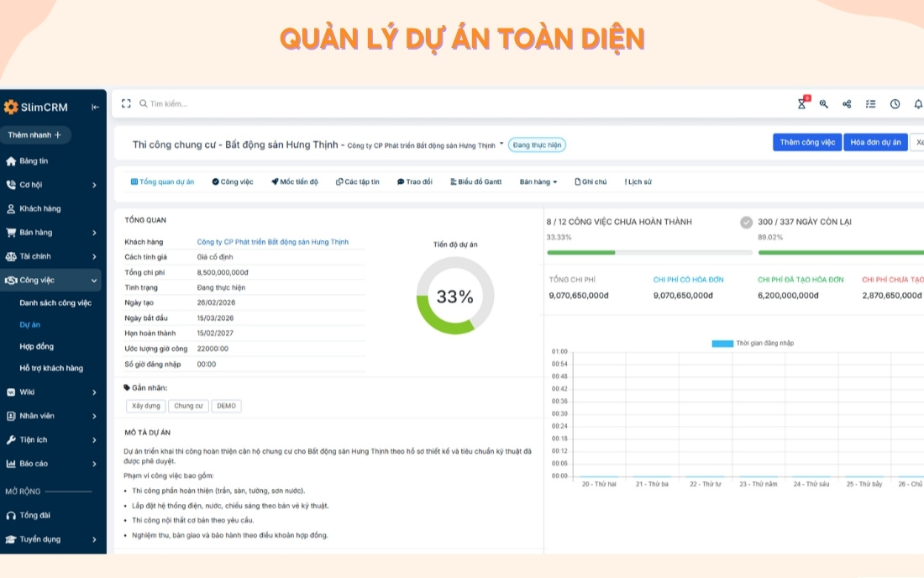
Task: Open the Trao đổi tab
Action: (x=415, y=181)
